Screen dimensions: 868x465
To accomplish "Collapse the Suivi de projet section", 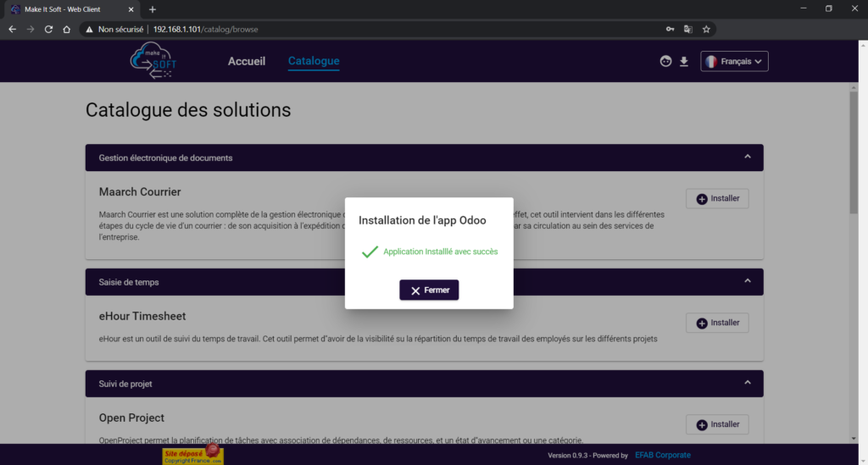I will point(748,383).
